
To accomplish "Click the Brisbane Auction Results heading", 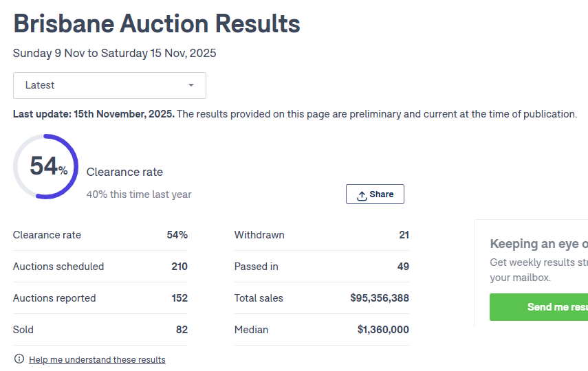I will 157,24.
